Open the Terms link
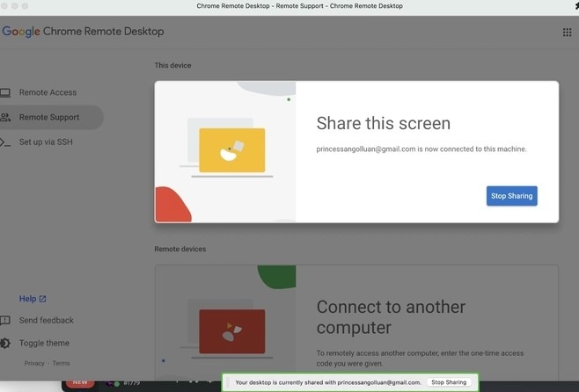 click(x=61, y=363)
